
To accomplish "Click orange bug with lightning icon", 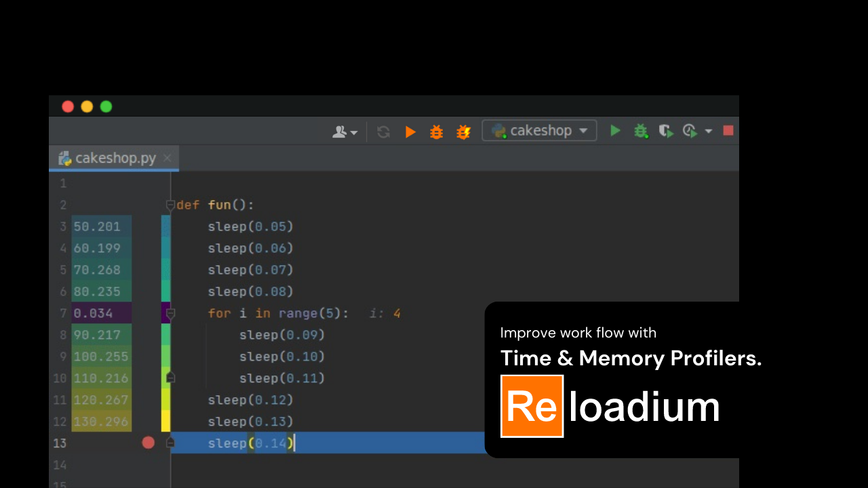I will [463, 131].
